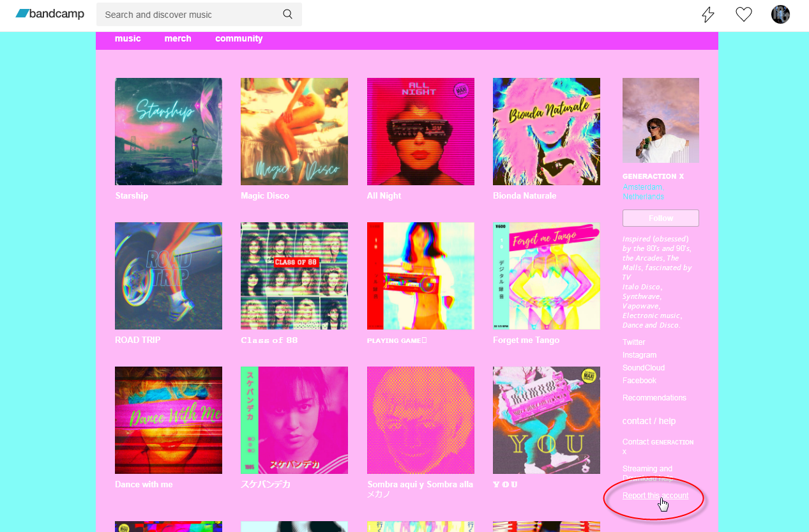The width and height of the screenshot is (809, 532).
Task: Open the GENERACTION X artist photo
Action: click(661, 120)
